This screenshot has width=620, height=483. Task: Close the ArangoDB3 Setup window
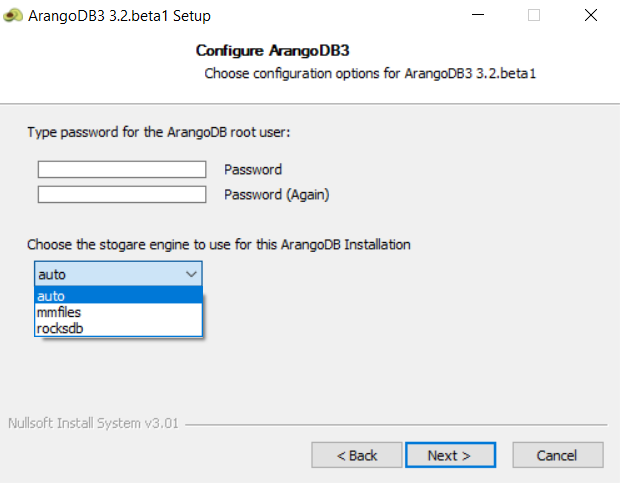point(591,16)
